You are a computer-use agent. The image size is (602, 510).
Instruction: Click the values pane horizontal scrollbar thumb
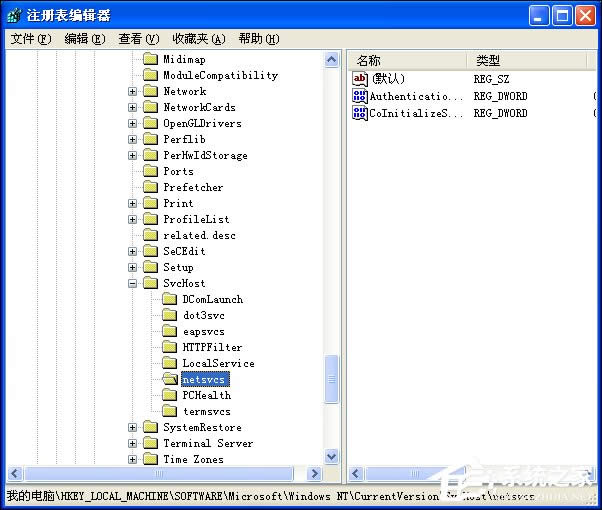(x=415, y=474)
